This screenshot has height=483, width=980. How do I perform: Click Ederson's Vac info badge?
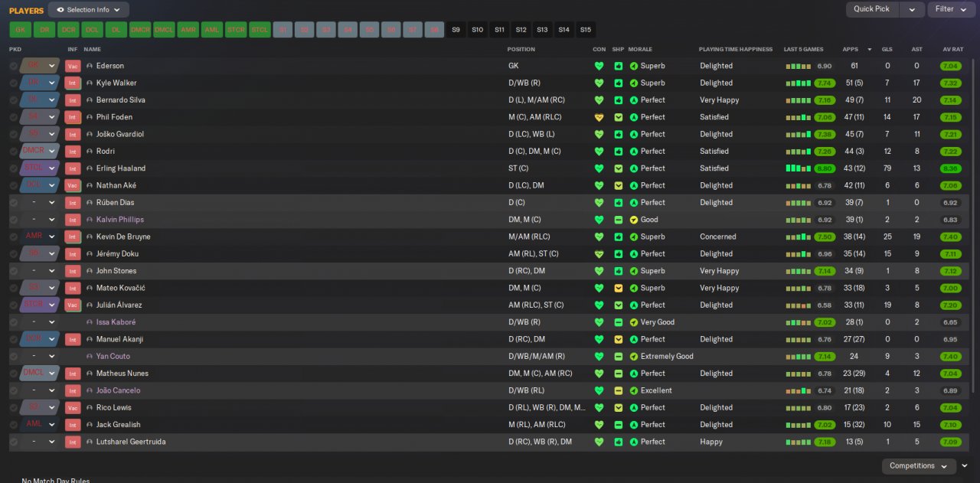pyautogui.click(x=73, y=66)
